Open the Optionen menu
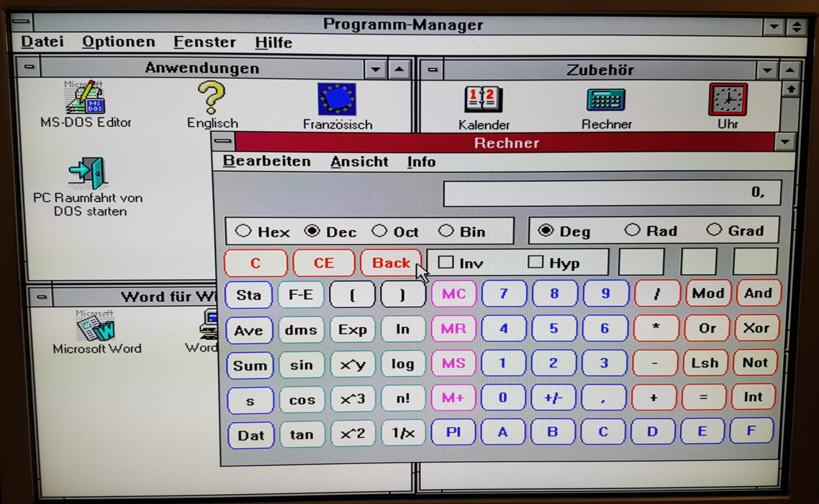The height and width of the screenshot is (504, 819). click(118, 41)
